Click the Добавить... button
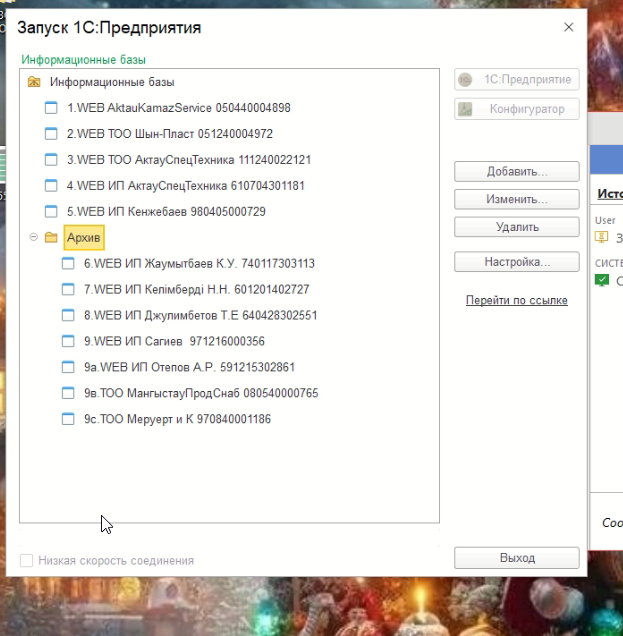 (x=517, y=172)
